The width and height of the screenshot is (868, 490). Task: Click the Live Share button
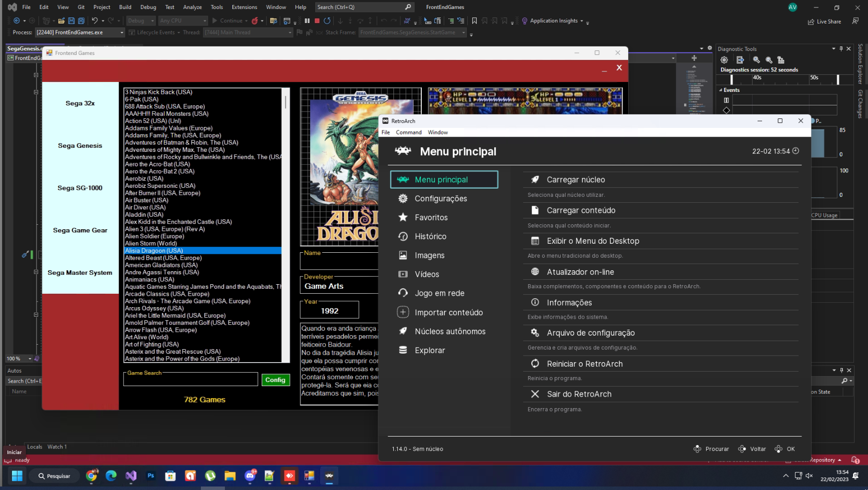click(x=825, y=21)
